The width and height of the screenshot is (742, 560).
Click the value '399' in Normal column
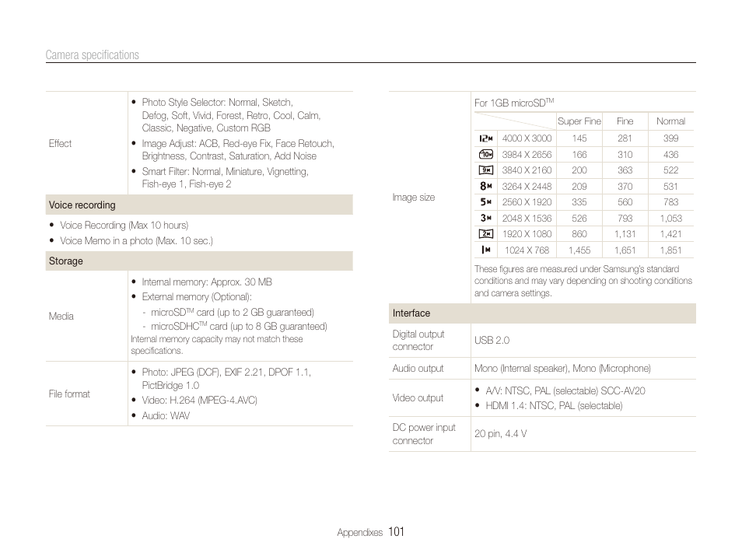670,138
